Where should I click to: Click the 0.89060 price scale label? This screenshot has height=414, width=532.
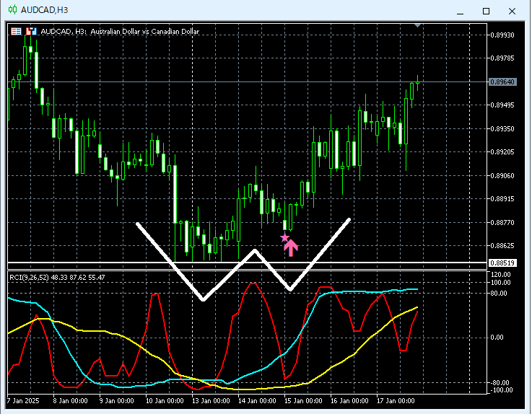coord(502,176)
